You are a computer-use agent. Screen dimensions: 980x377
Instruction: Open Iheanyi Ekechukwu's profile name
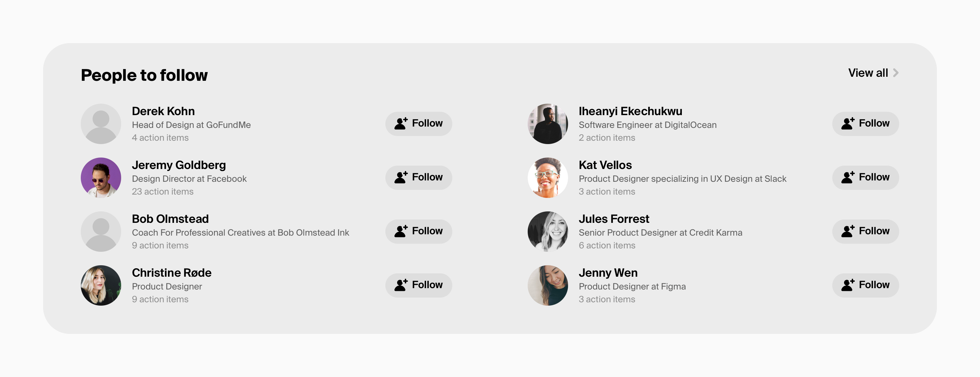pyautogui.click(x=630, y=111)
